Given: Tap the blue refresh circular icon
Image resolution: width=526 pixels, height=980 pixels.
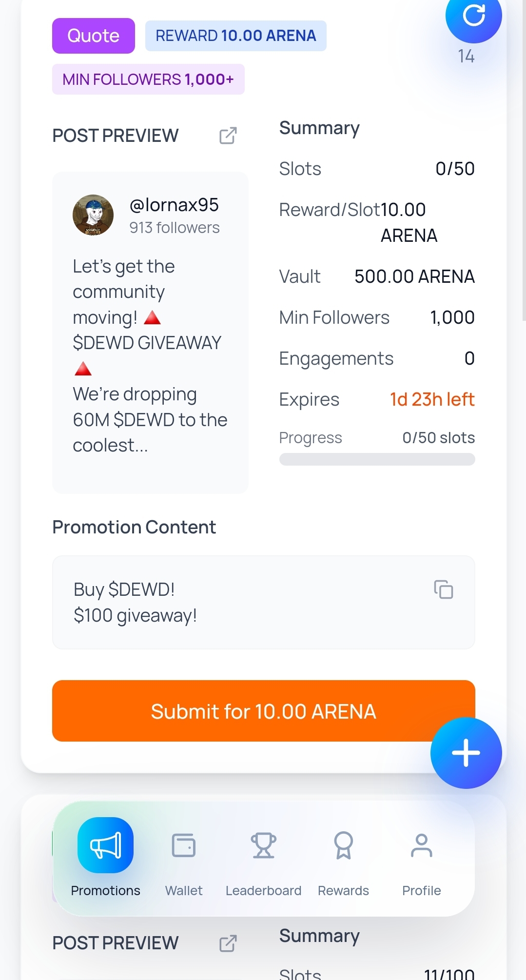Looking at the screenshot, I should pyautogui.click(x=473, y=16).
